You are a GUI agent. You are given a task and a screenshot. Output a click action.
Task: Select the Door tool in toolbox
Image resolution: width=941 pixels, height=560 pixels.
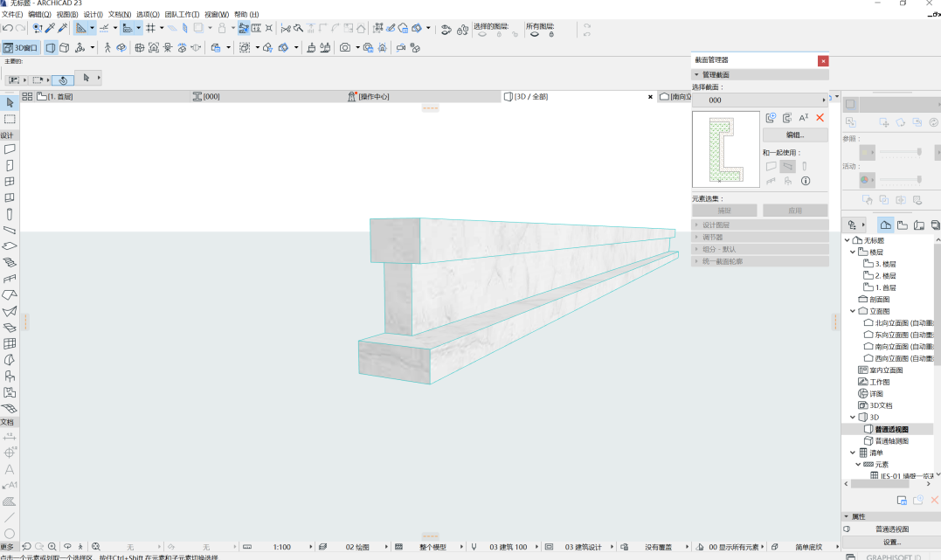point(10,165)
